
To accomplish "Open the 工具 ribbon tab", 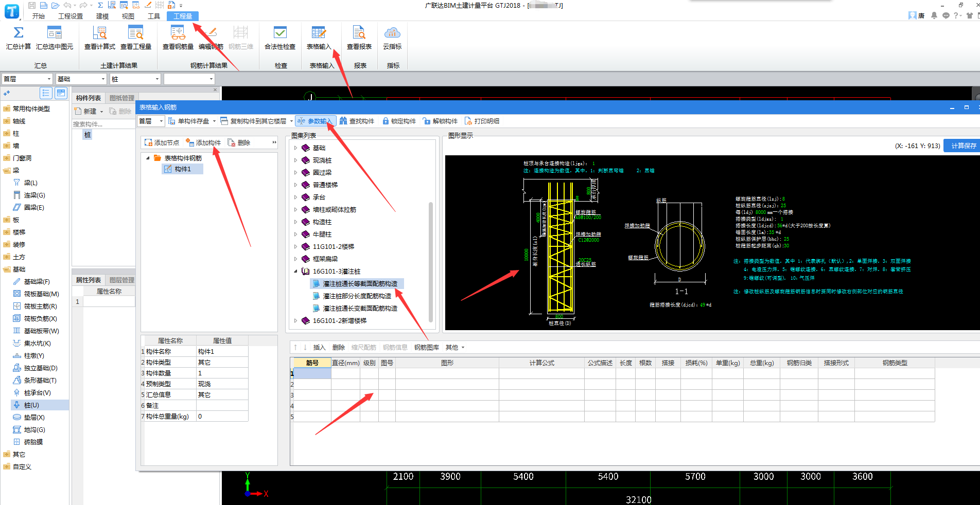I will pyautogui.click(x=154, y=16).
